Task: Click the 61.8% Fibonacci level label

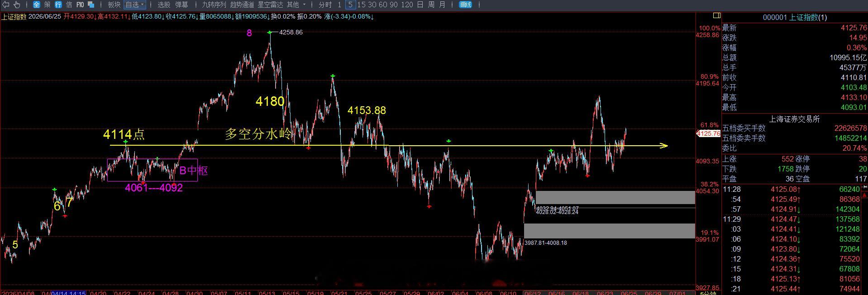Action: pyautogui.click(x=709, y=125)
